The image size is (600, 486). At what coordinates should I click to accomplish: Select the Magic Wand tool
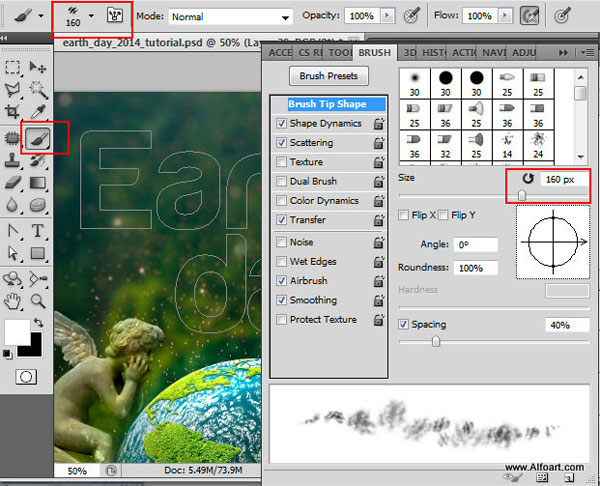pyautogui.click(x=38, y=90)
